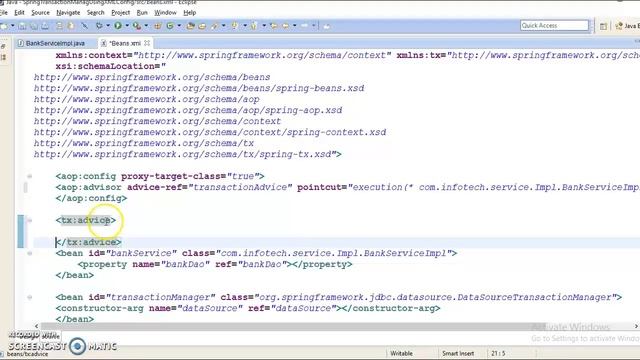This screenshot has width=640, height=360.
Task: Collapse the aop:config element fold marker
Action: point(29,176)
